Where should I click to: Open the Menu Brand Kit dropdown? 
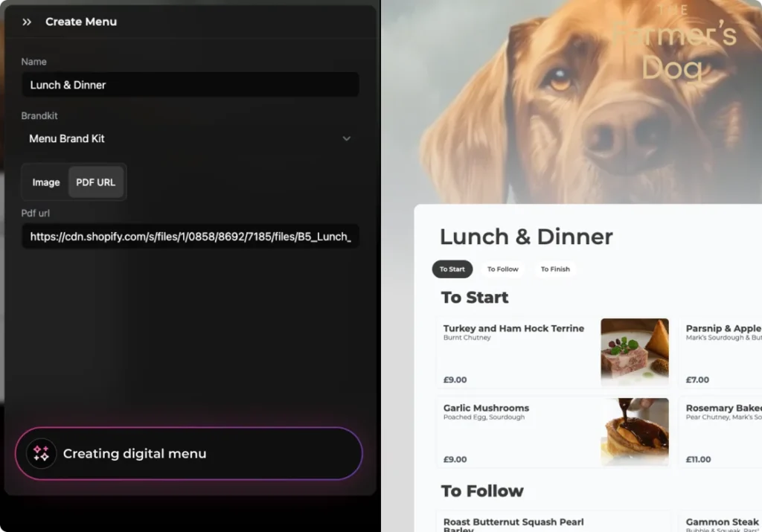(190, 138)
